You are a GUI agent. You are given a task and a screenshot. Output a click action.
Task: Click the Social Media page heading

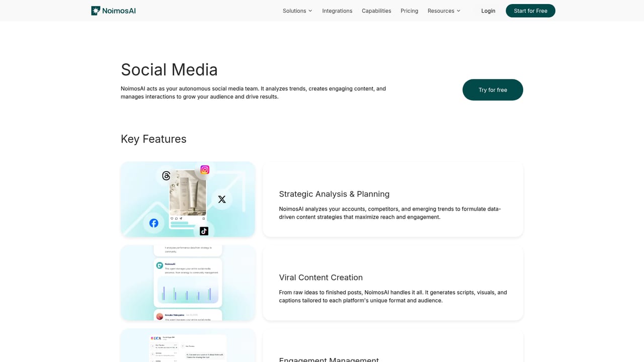[x=169, y=69]
